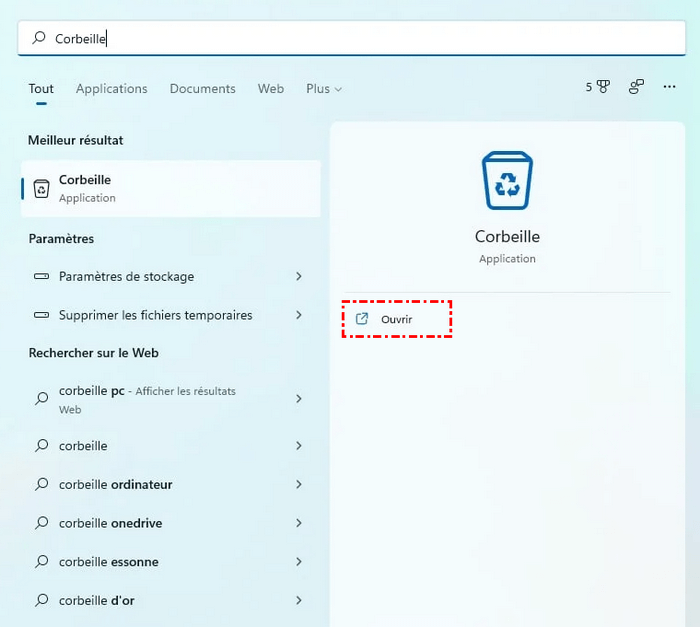Image resolution: width=700 pixels, height=627 pixels.
Task: Click the large Corbeille recycle bin icon
Action: [x=507, y=180]
